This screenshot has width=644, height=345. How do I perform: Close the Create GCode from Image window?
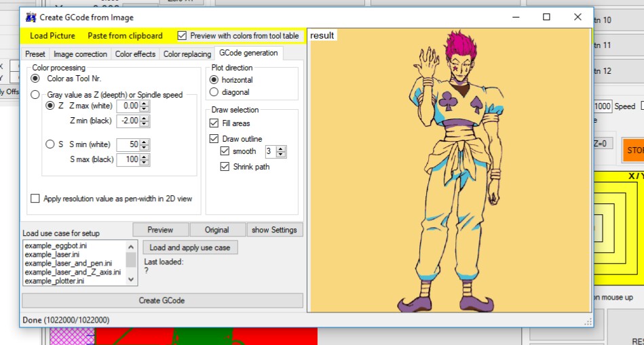tap(577, 17)
